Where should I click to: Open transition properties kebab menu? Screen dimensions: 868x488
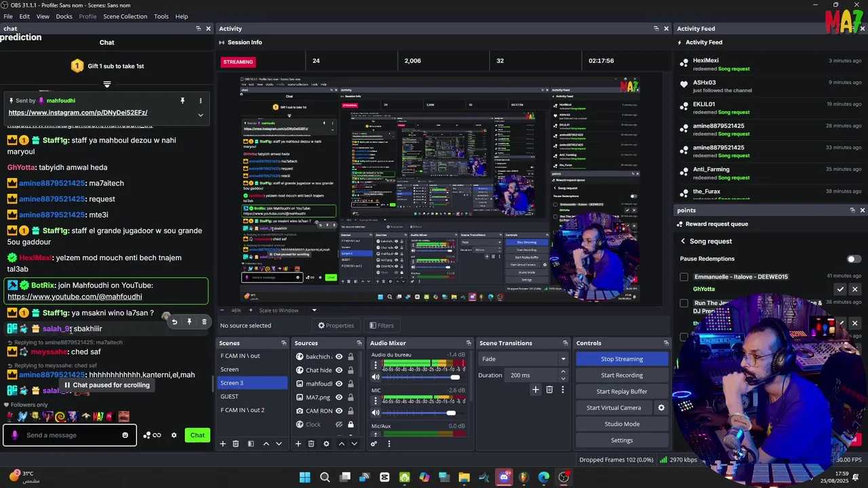tap(562, 390)
